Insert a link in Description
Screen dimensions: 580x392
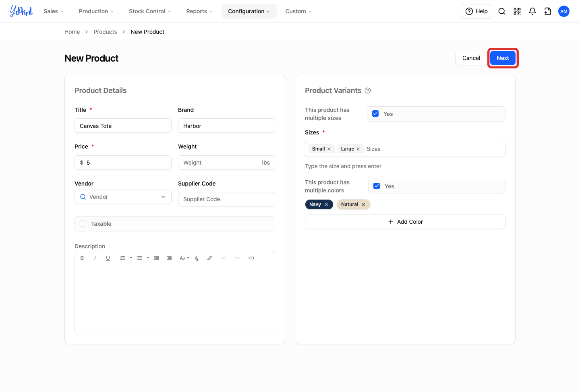point(251,258)
